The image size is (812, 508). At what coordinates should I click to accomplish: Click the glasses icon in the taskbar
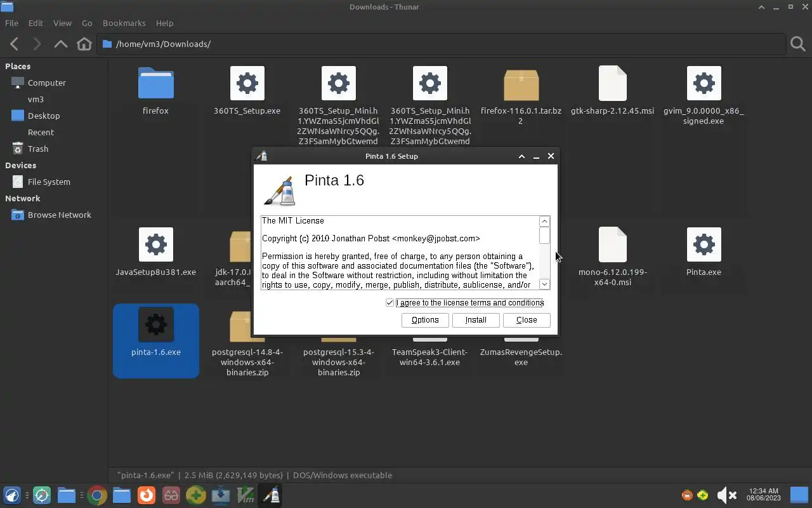[171, 495]
